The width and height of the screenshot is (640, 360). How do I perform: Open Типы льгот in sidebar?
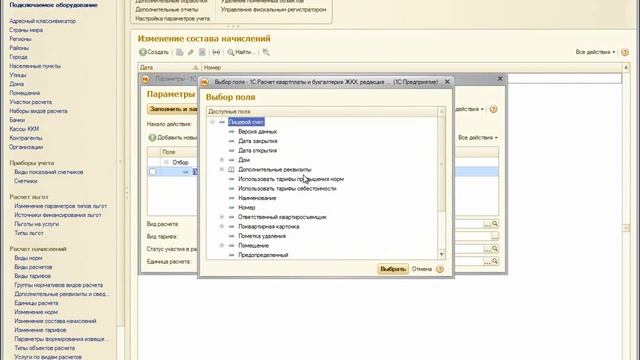[x=29, y=233]
